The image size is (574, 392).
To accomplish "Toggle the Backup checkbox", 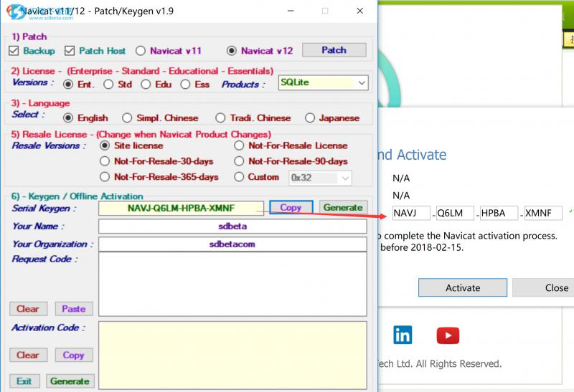I will point(14,50).
